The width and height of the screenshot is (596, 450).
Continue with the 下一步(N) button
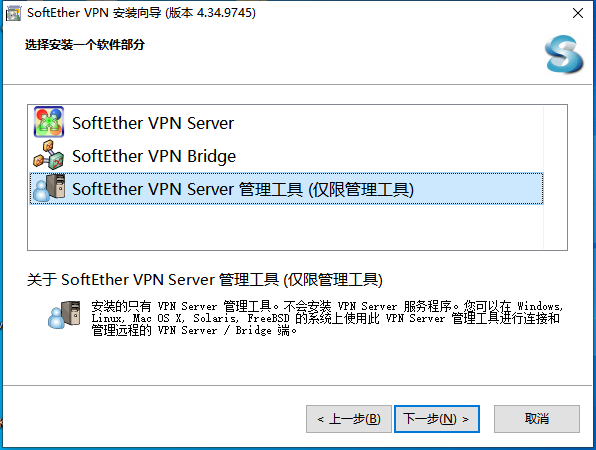pos(437,419)
